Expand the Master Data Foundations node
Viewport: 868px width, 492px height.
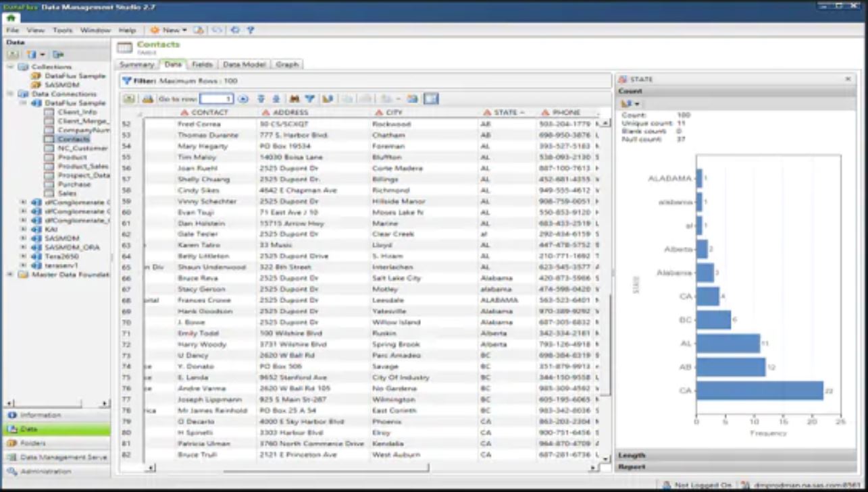click(11, 275)
